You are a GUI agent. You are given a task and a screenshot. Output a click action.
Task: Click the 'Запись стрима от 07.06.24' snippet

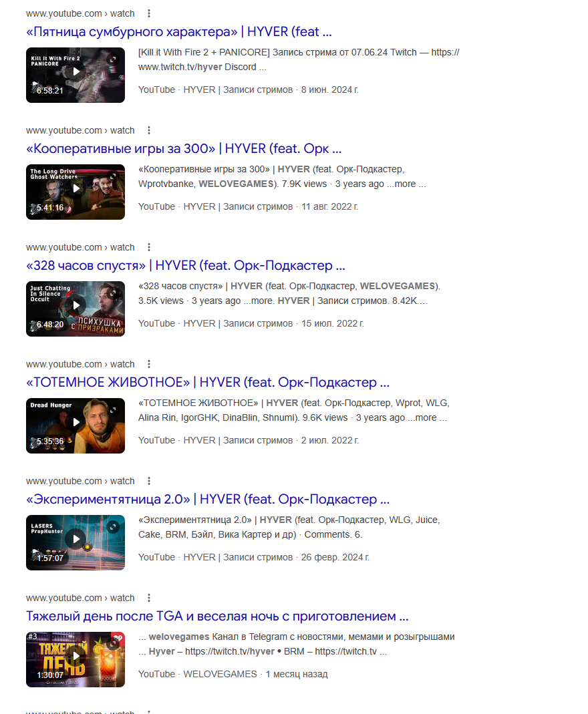[x=299, y=59]
